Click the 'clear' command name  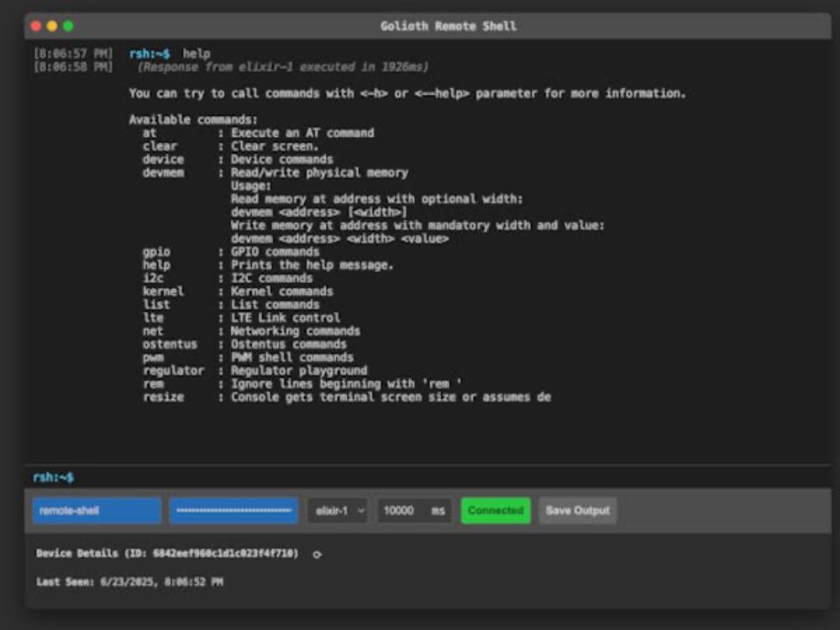160,145
